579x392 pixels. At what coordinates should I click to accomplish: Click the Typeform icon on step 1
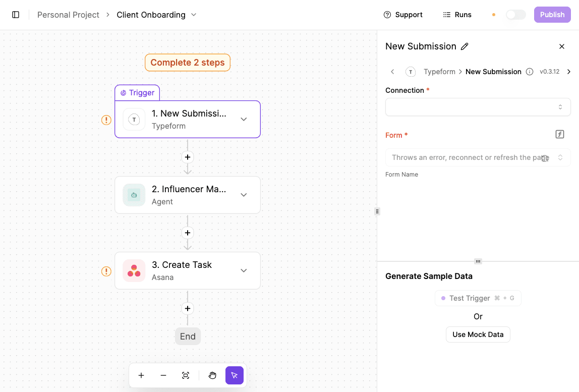134,119
